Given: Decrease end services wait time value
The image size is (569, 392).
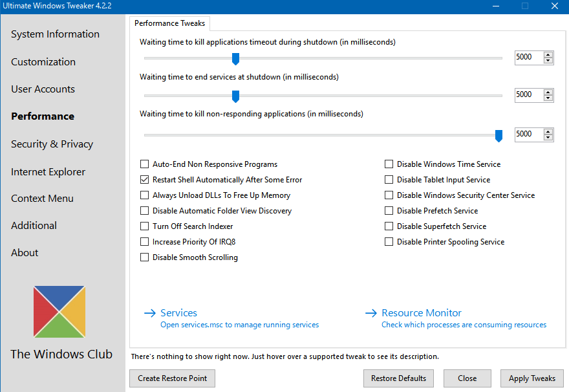Looking at the screenshot, I should 548,98.
